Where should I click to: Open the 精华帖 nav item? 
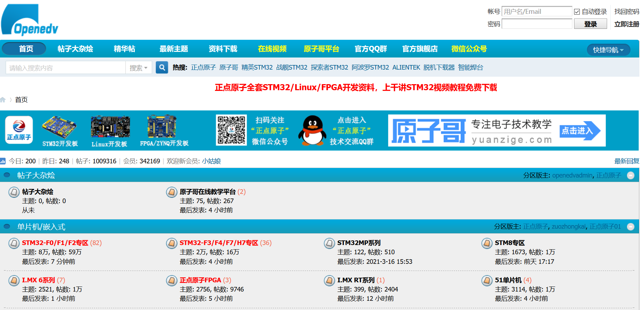pos(125,49)
